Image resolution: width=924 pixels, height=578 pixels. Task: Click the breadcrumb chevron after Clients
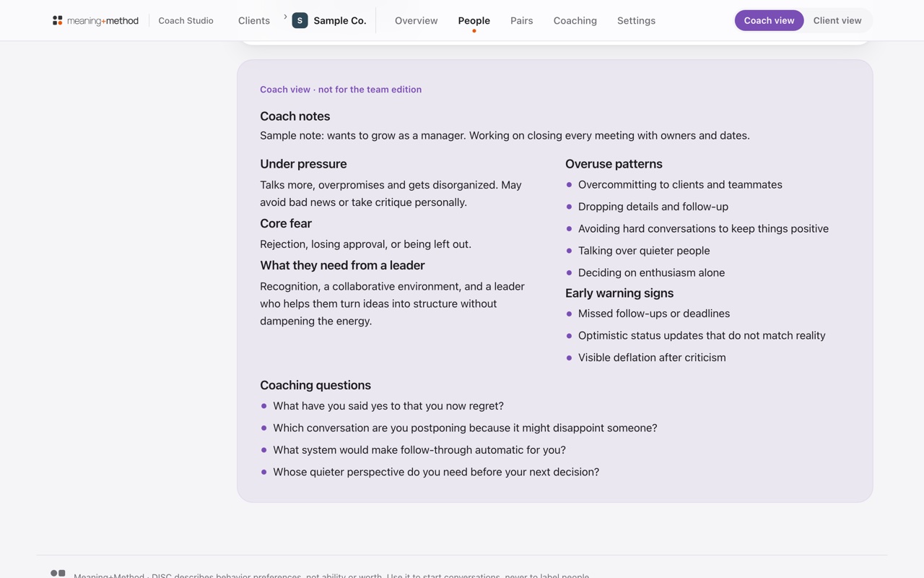(x=285, y=17)
